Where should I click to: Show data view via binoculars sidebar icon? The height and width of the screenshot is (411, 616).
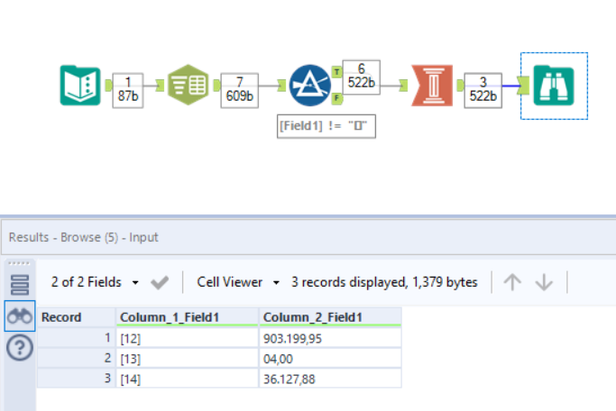(x=20, y=316)
